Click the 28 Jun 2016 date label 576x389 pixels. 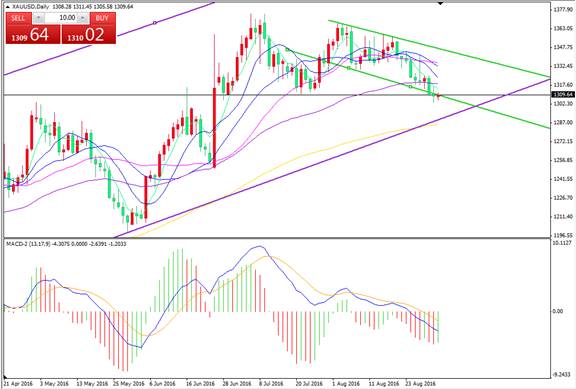click(237, 384)
